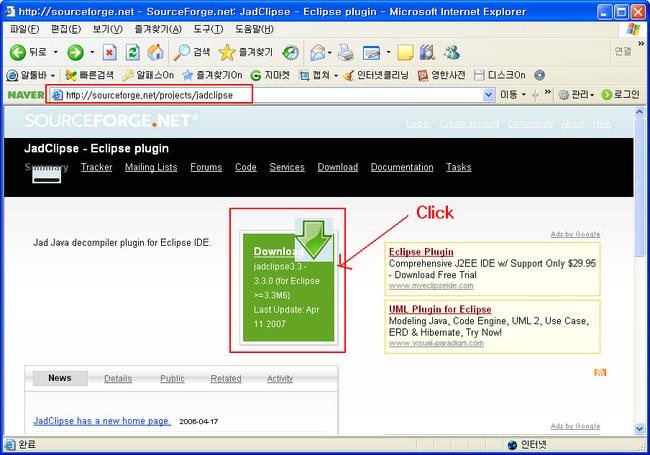
Task: Click the scrollbar down arrow
Action: [640, 428]
